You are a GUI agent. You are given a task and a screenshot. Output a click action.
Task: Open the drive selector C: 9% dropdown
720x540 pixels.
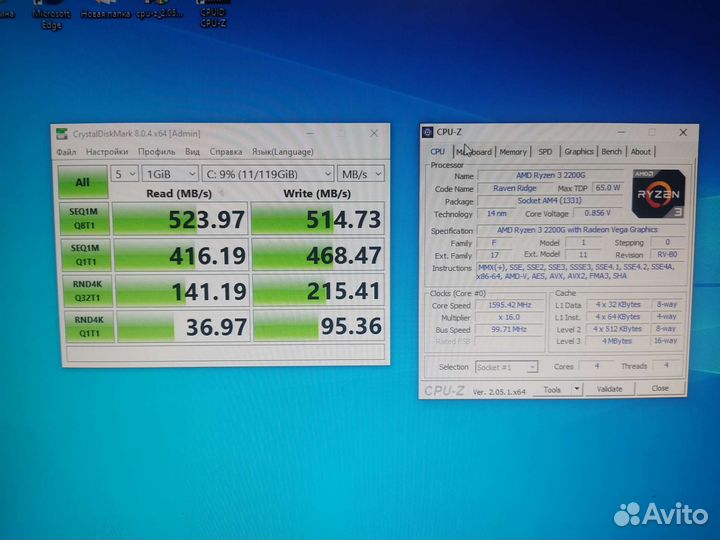(x=268, y=174)
